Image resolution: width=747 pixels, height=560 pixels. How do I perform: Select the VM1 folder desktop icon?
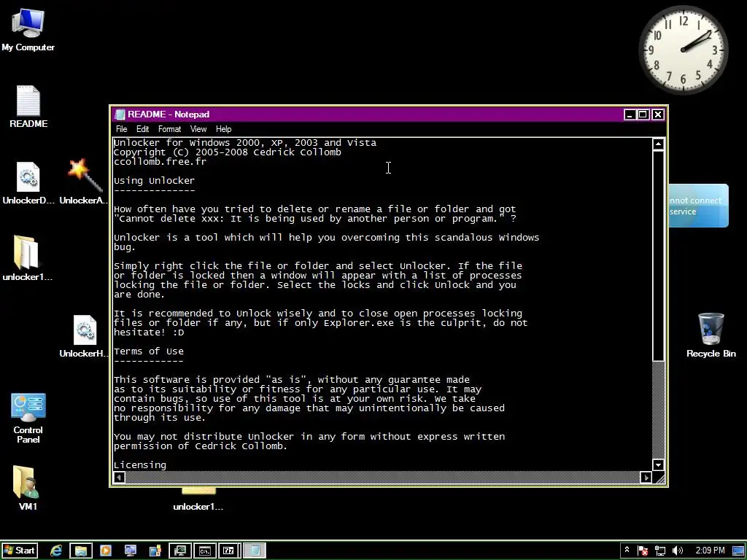[x=28, y=488]
